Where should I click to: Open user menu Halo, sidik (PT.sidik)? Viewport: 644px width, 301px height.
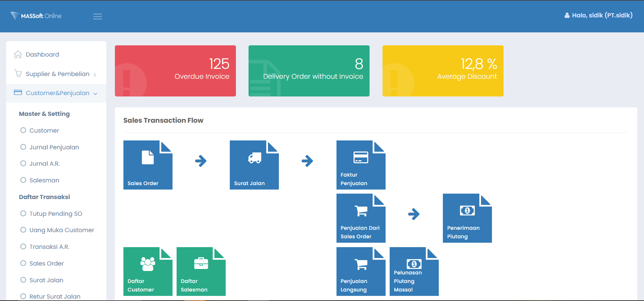tap(599, 15)
